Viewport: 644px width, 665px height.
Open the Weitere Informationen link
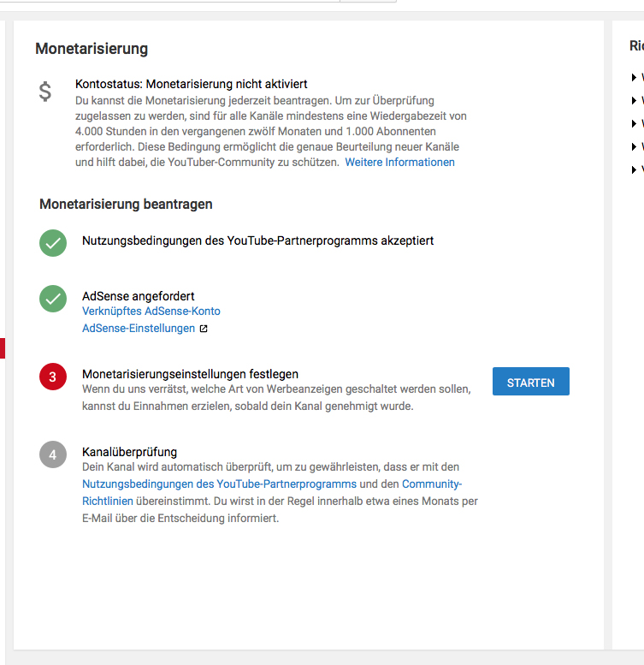[399, 162]
